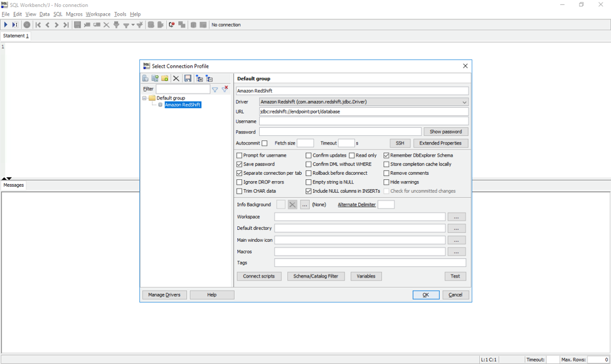Collapse the Default group tree node

[x=144, y=98]
